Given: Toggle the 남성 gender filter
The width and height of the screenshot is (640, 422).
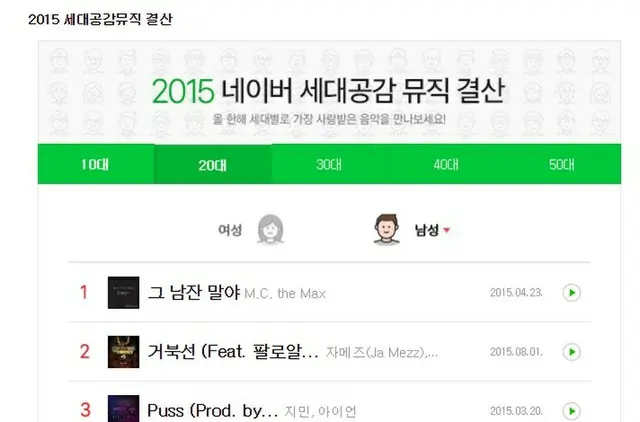Looking at the screenshot, I should pos(427,230).
